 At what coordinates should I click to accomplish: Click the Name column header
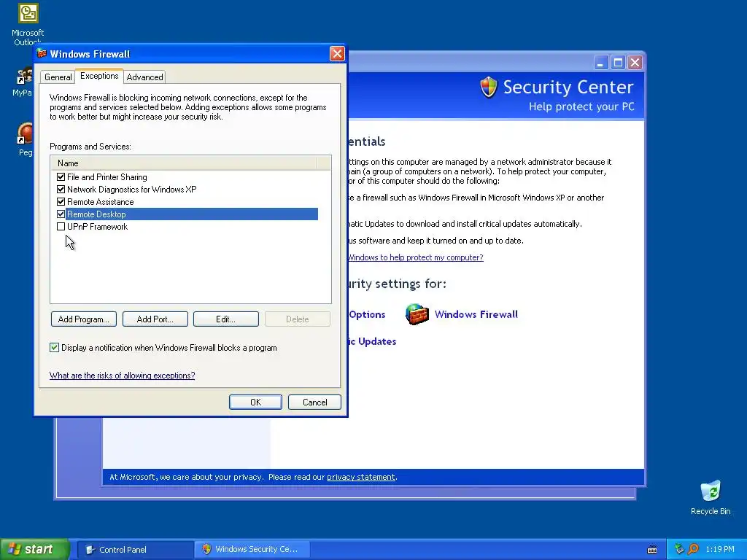click(184, 163)
